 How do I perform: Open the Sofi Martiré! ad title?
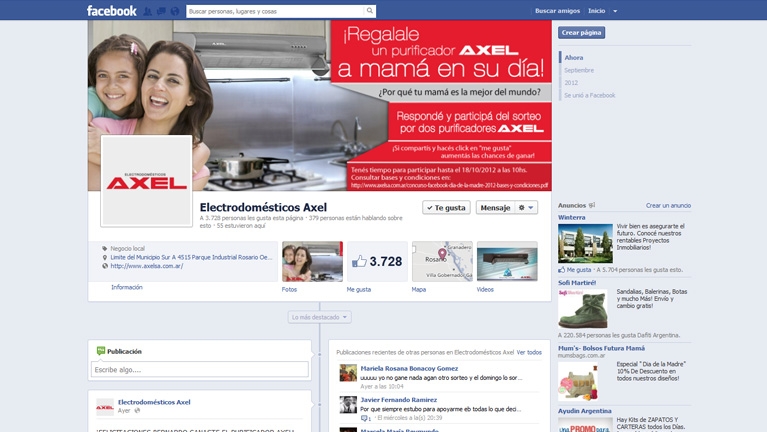[577, 283]
